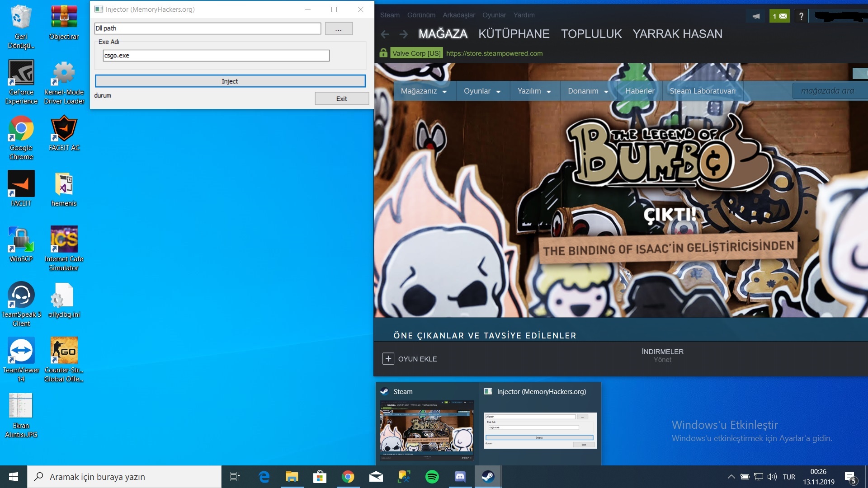This screenshot has height=488, width=868.
Task: Click the Inject button in Injector
Action: point(230,81)
